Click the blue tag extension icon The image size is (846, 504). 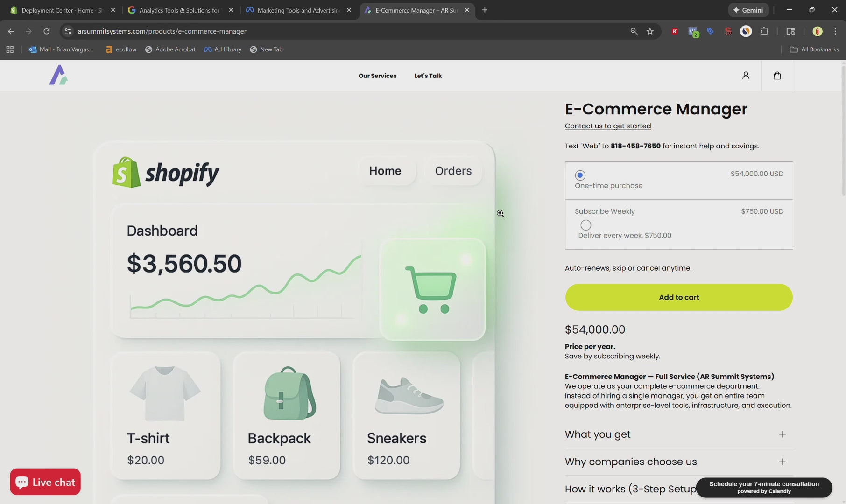pos(710,31)
